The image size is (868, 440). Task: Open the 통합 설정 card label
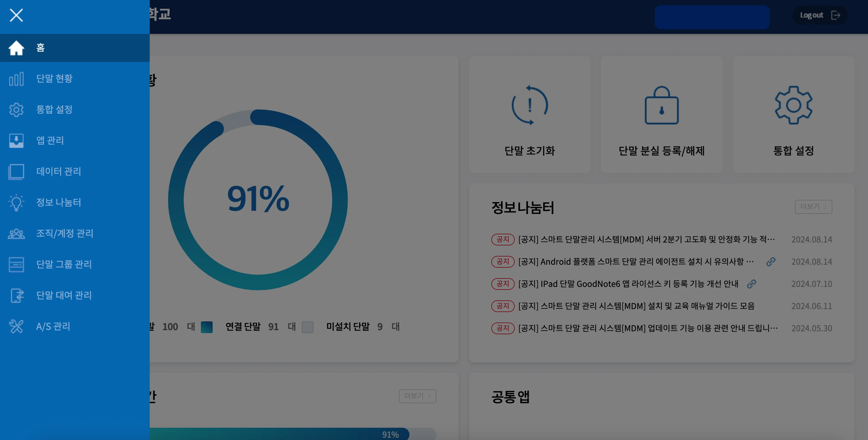pos(793,151)
